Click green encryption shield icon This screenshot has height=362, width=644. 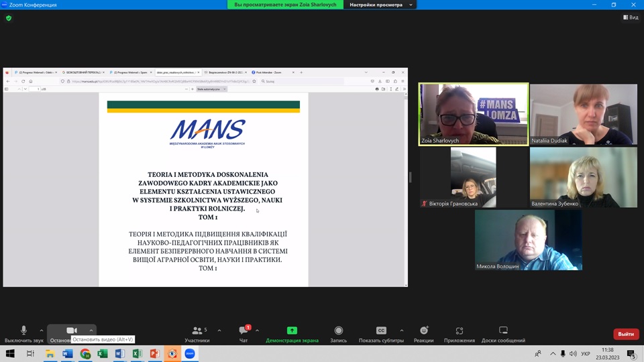[9, 18]
